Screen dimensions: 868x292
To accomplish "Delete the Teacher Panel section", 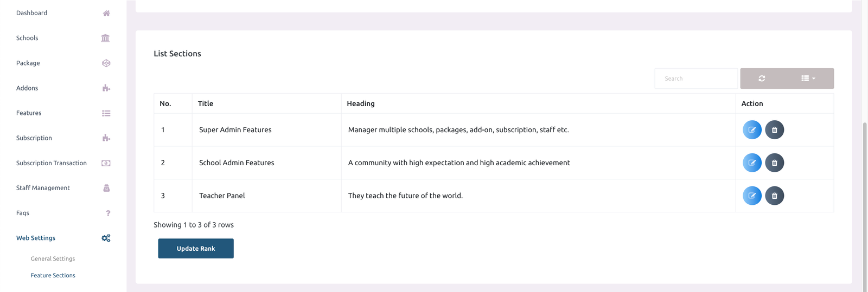I will coord(774,196).
